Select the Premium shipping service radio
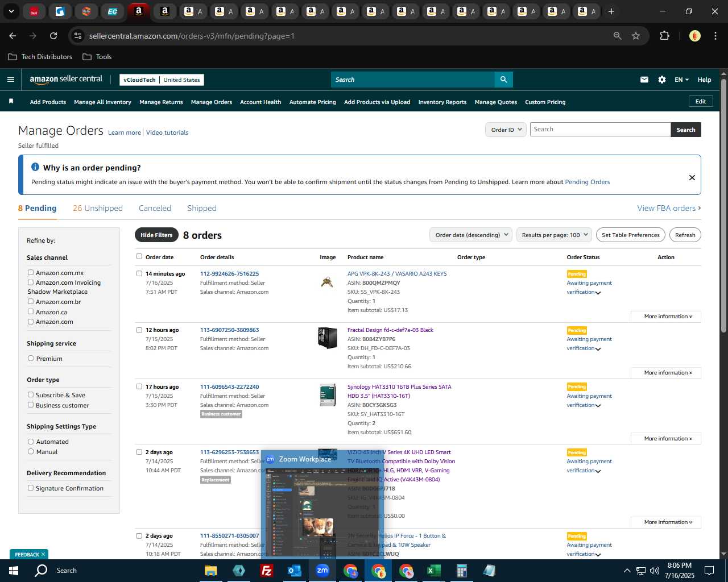The width and height of the screenshot is (728, 582). tap(31, 358)
